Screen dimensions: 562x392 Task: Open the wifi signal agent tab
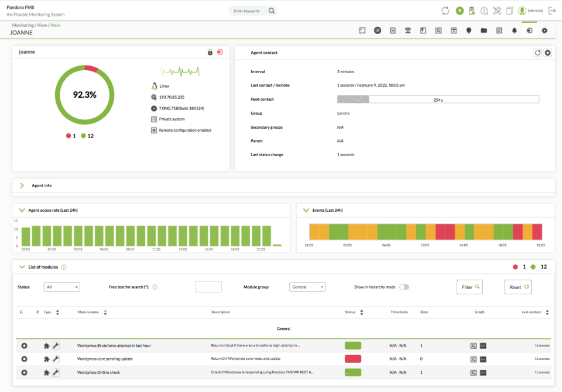point(408,30)
